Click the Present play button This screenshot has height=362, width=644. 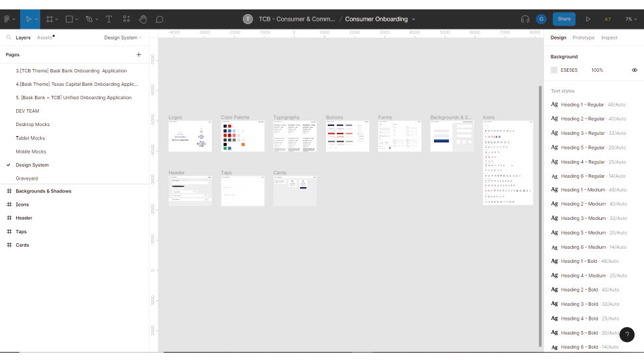pyautogui.click(x=588, y=19)
